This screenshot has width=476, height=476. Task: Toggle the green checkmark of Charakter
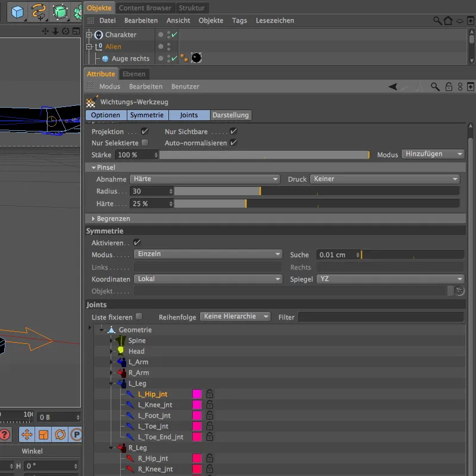(x=174, y=35)
